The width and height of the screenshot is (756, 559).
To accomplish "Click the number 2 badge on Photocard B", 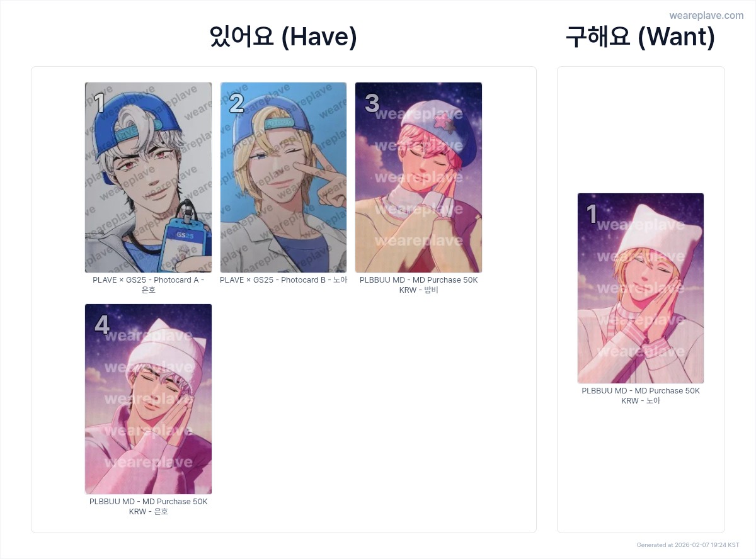I will [236, 103].
